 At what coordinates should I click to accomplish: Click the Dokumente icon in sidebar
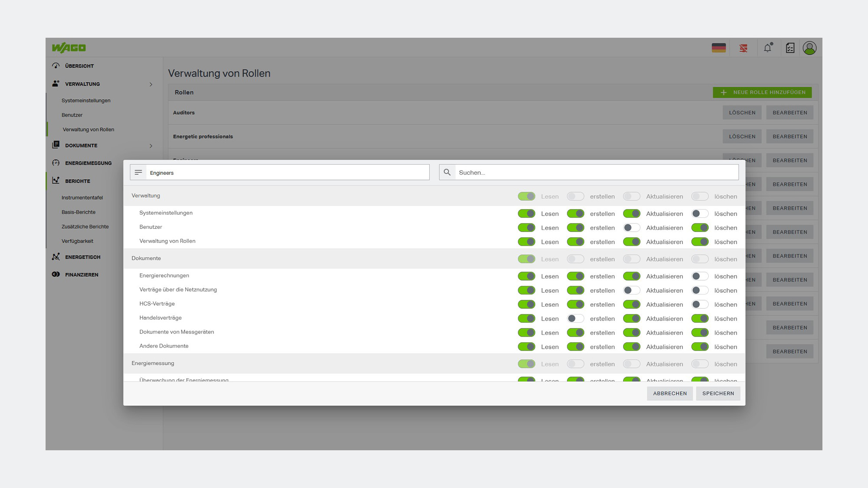tap(56, 145)
